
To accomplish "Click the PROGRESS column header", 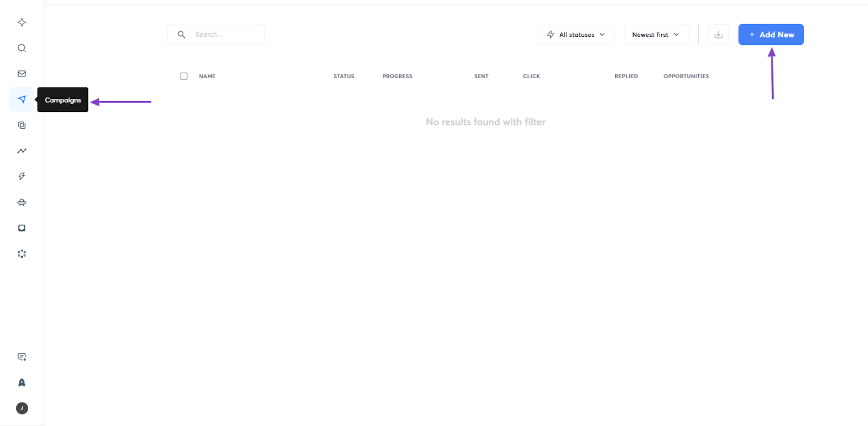I will coord(397,77).
